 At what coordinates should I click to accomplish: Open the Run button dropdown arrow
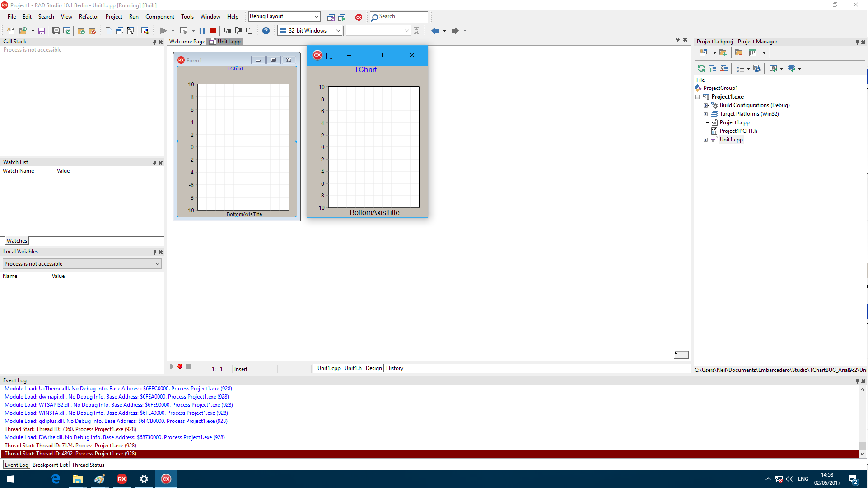point(173,31)
